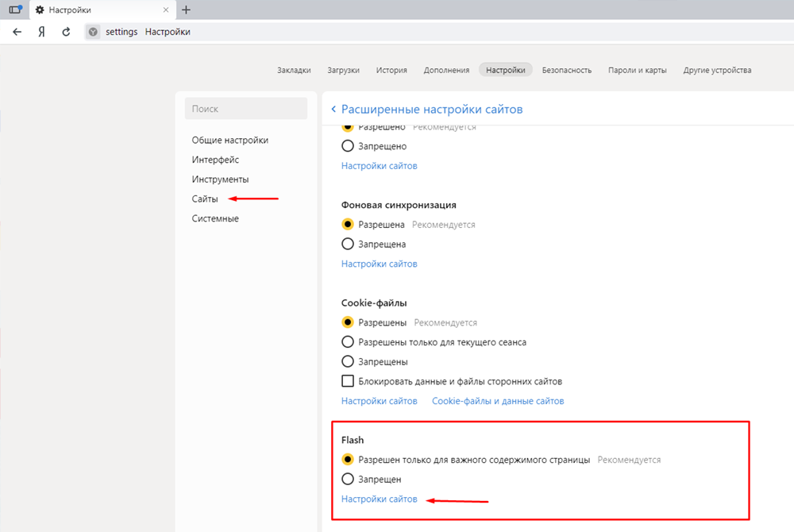794x532 pixels.
Task: Switch to the Безопасность tab
Action: (x=567, y=70)
